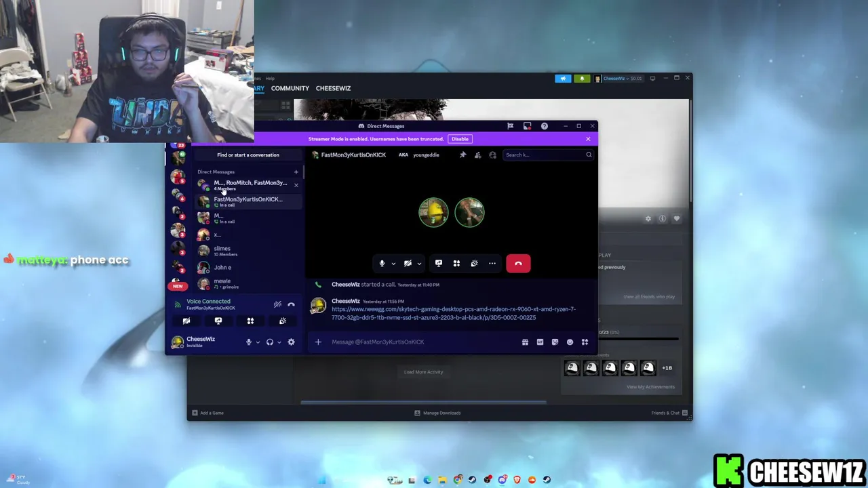
Task: Show user profile icon in Discord header
Action: coord(493,155)
